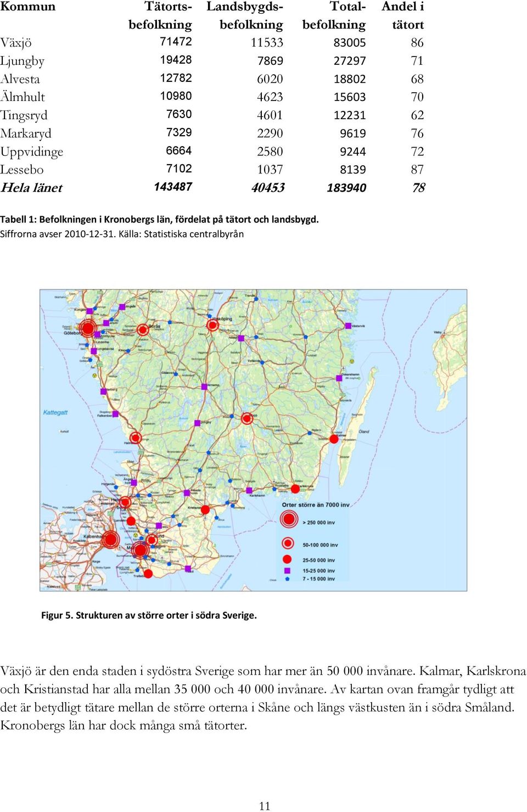Screen dimensions: 527x812
Task: Select Lessebo's landsbygd value 1037
Action: pos(270,170)
